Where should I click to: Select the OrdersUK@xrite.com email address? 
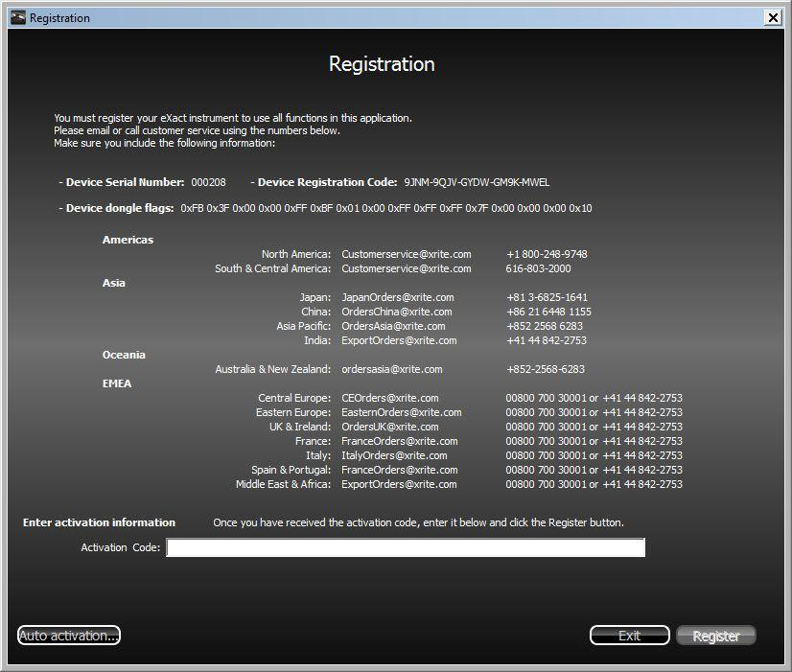pyautogui.click(x=389, y=427)
